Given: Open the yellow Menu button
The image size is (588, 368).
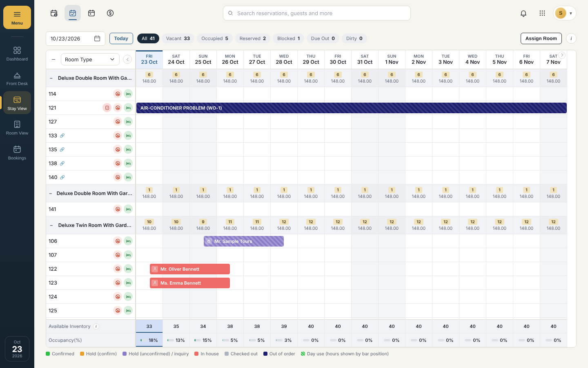Looking at the screenshot, I should coord(17,17).
